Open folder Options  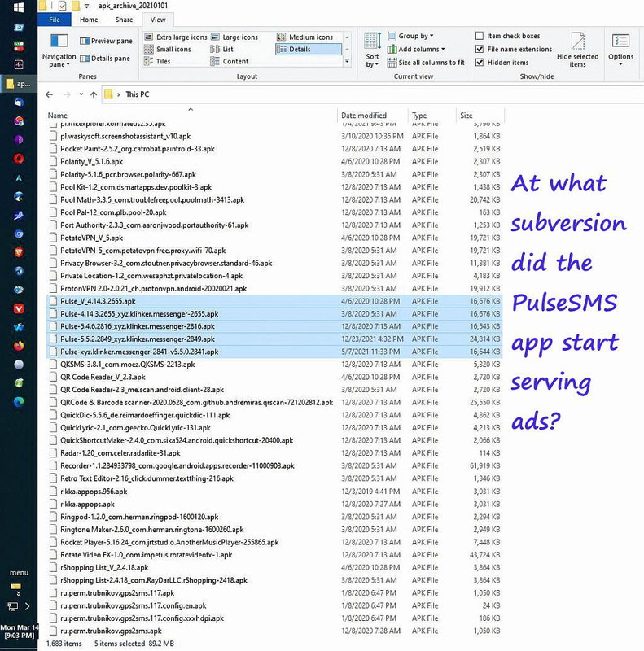[620, 50]
